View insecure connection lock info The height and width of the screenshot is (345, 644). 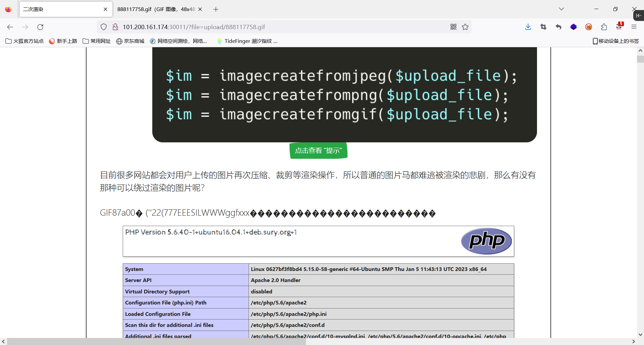pyautogui.click(x=115, y=27)
